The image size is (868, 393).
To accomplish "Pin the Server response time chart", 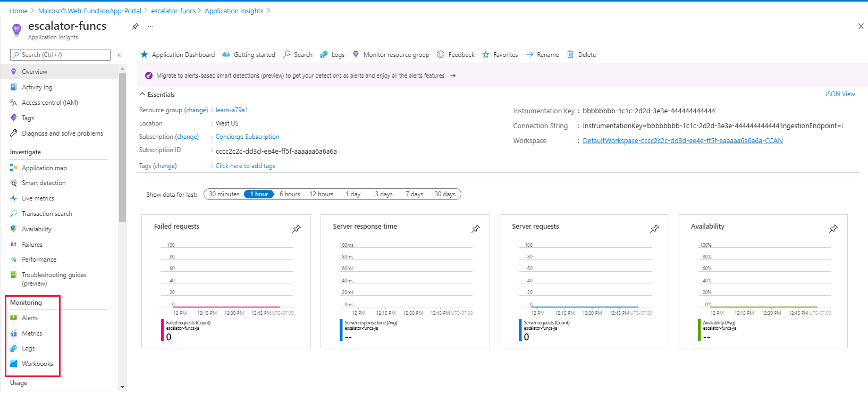I will tap(476, 229).
